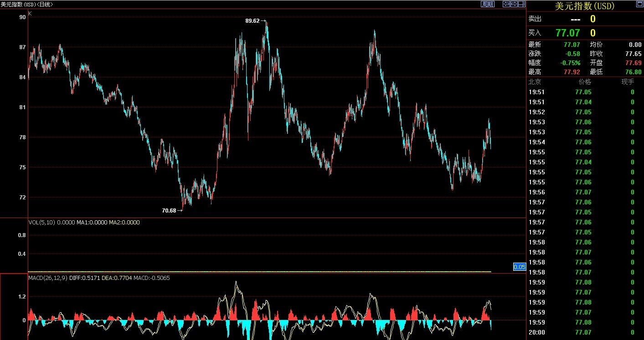Click the 75 price axis label
This screenshot has width=644, height=340.
click(x=22, y=167)
